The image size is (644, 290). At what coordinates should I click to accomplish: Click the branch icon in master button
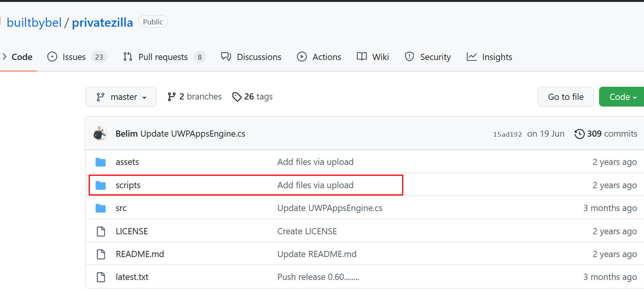(x=101, y=97)
